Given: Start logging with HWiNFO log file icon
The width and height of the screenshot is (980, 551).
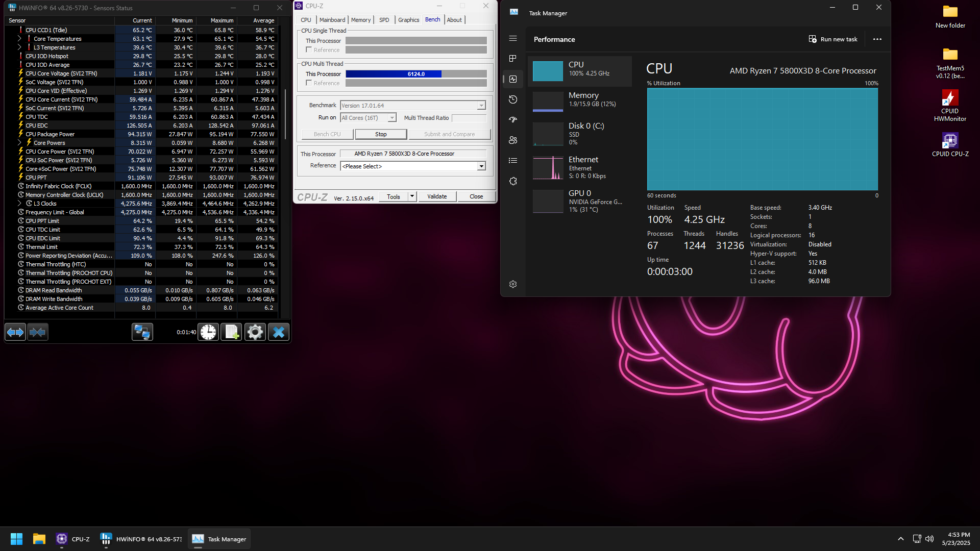Looking at the screenshot, I should [232, 332].
